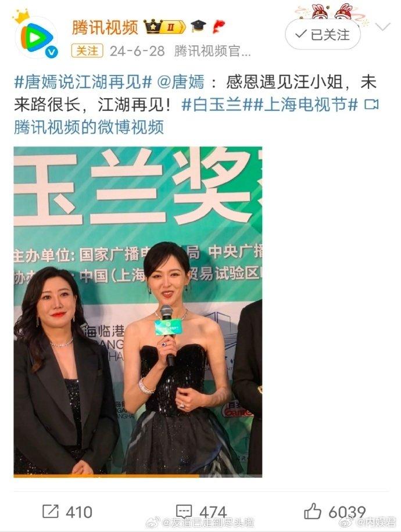Viewport: 401px width, 532px height.
Task: Open comments via the 474 icon
Action: pos(201,512)
